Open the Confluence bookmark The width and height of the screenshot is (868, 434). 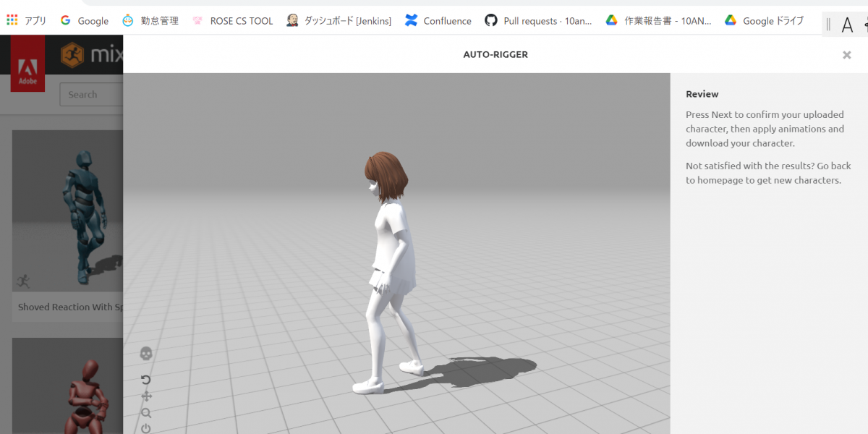click(x=438, y=21)
